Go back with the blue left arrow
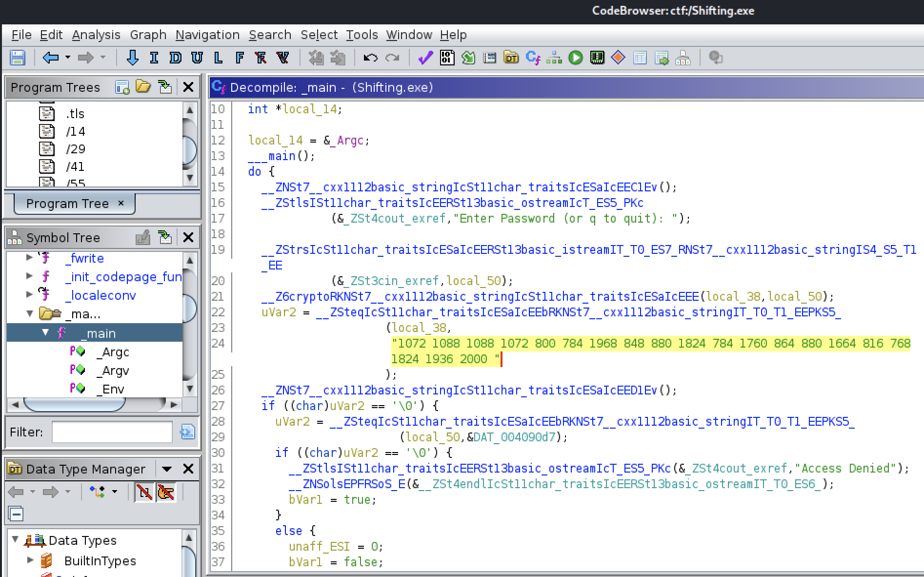Screen dimensions: 924x577 pos(51,58)
